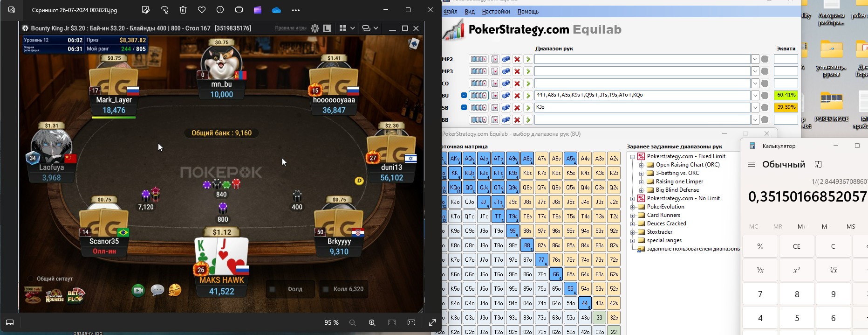Viewport: 868px width, 335px height.
Task: Expand the PokerEvolution folder
Action: coord(633,207)
